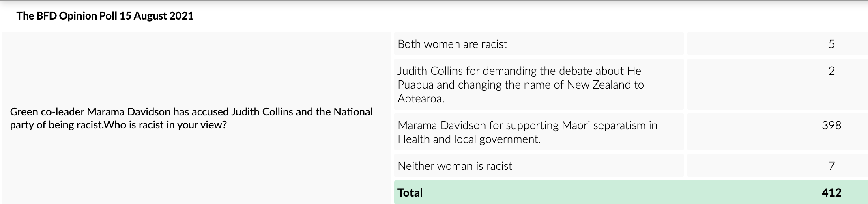Click the vote count 5
The height and width of the screenshot is (204, 868).
click(831, 44)
